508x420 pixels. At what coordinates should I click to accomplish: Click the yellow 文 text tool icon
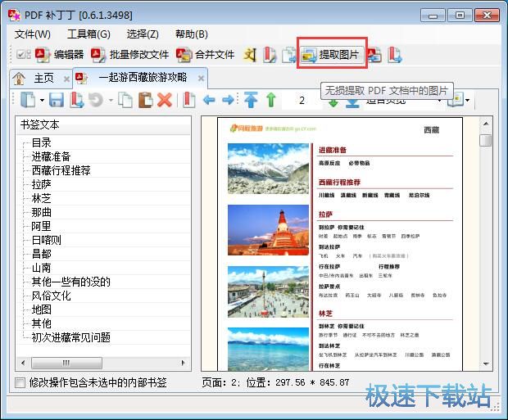tap(250, 55)
